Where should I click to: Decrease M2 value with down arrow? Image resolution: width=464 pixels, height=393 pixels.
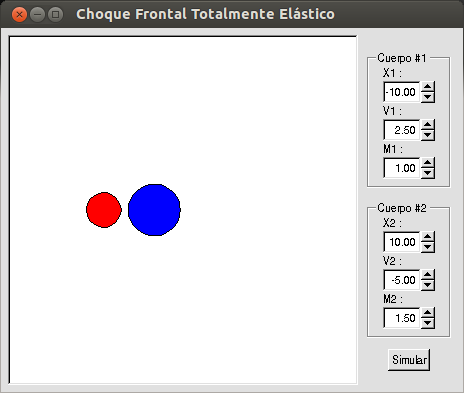point(428,323)
